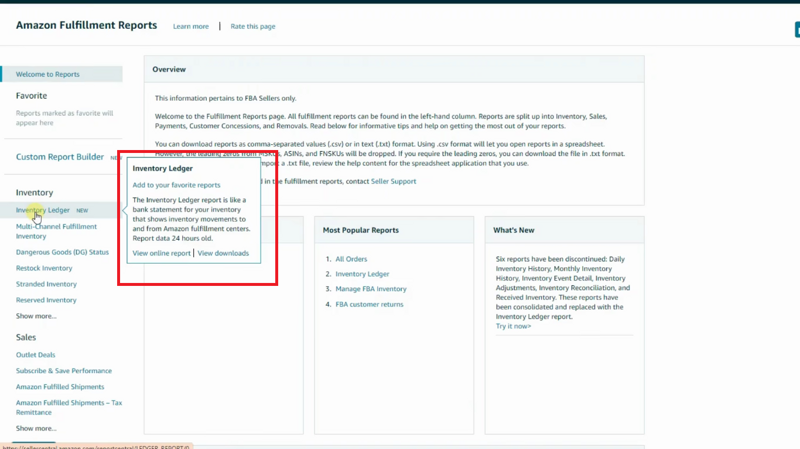The width and height of the screenshot is (800, 449).
Task: Open Custom Report Builder
Action: click(60, 157)
